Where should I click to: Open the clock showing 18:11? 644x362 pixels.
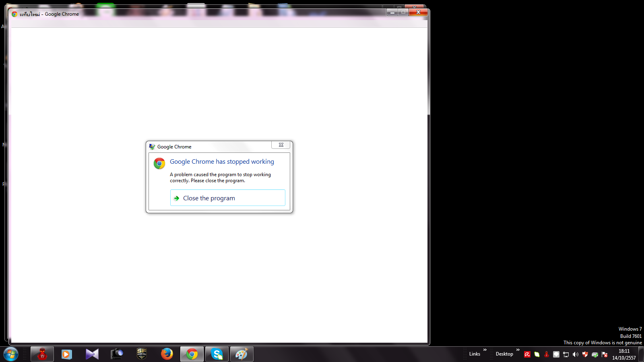624,354
